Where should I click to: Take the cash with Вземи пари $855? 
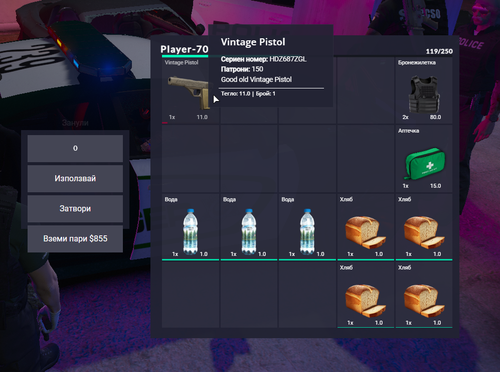[x=75, y=239]
